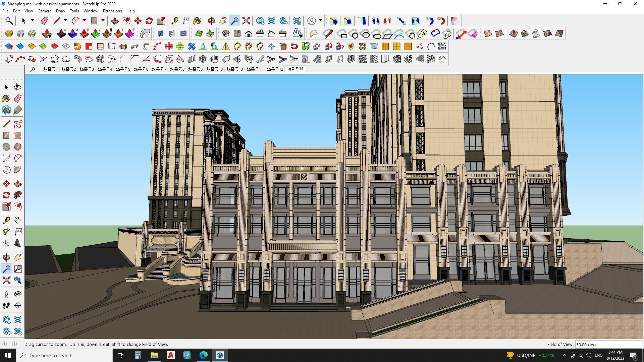Activate the Section Plane tool
The image size is (644, 362).
coord(17,305)
